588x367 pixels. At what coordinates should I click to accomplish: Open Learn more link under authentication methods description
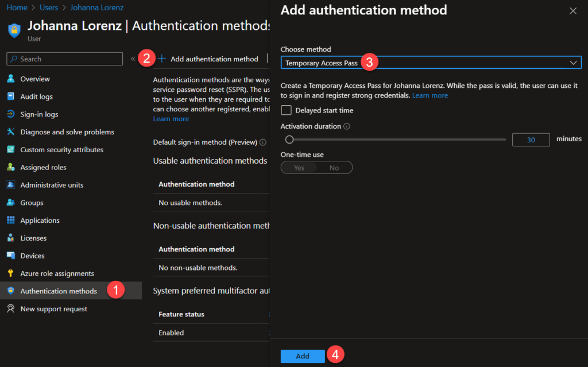171,118
